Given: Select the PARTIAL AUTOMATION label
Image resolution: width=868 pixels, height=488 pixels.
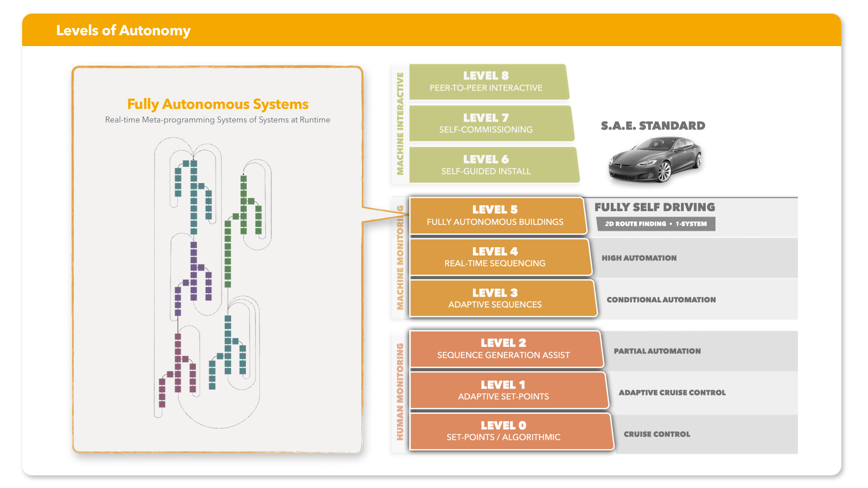Looking at the screenshot, I should 657,351.
